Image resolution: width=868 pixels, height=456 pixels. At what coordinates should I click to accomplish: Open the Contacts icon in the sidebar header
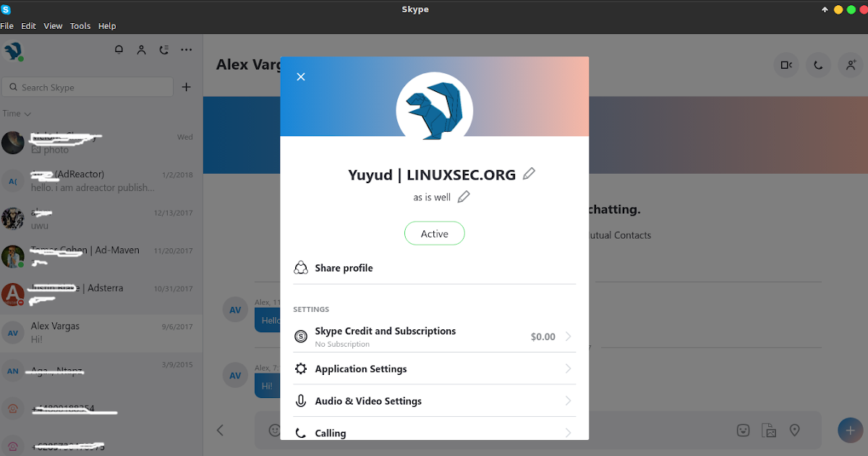pos(142,50)
